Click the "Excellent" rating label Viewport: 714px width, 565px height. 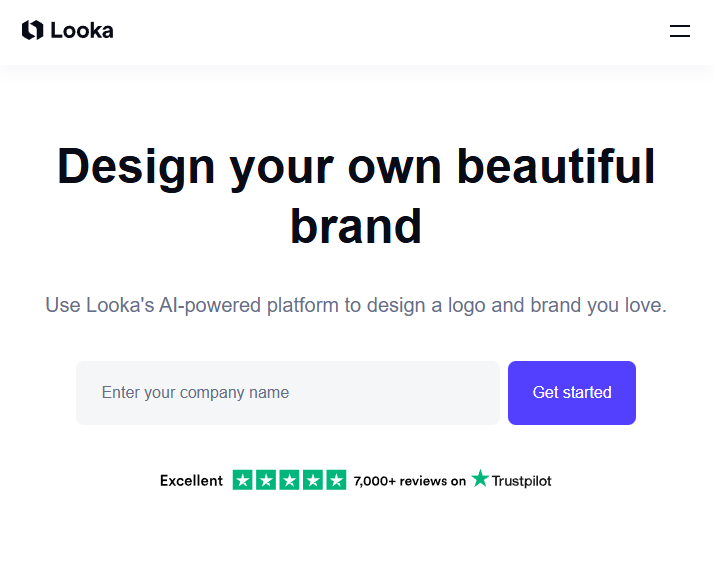191,481
